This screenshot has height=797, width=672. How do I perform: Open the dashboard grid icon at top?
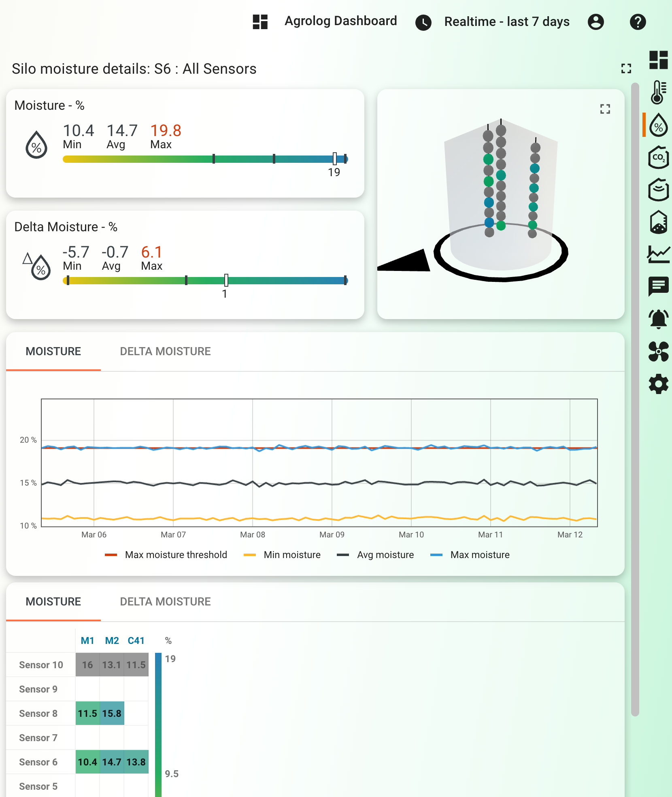(x=260, y=21)
